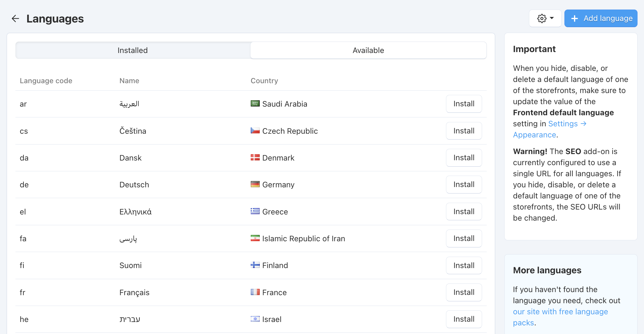Click the Language code column header
Screen dimensions: 644x334
46,81
